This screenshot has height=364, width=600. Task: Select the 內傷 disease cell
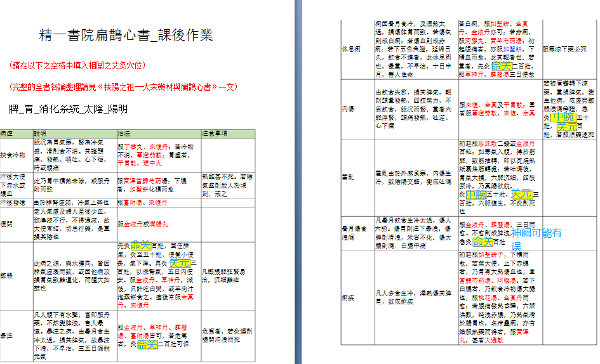tap(358, 109)
